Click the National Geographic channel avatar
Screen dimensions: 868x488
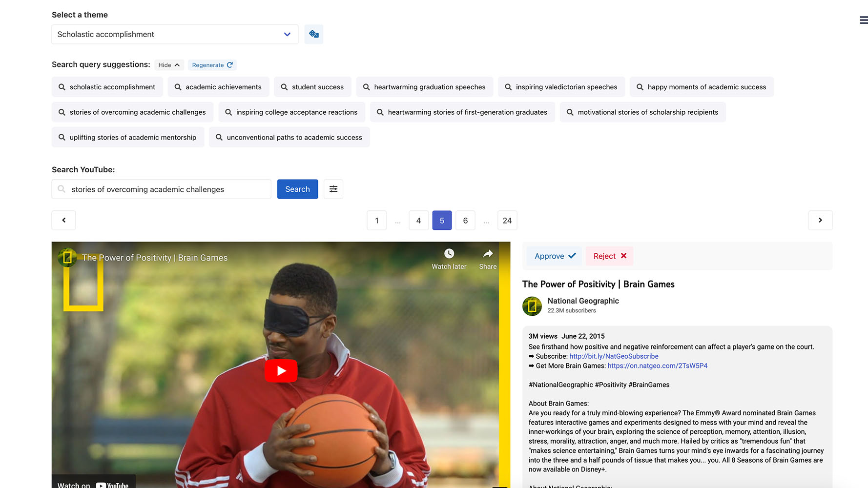(x=532, y=306)
